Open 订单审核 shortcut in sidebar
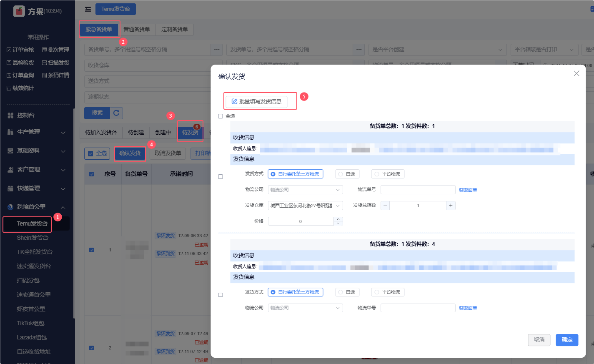Viewport: 594px width, 364px height. click(20, 50)
